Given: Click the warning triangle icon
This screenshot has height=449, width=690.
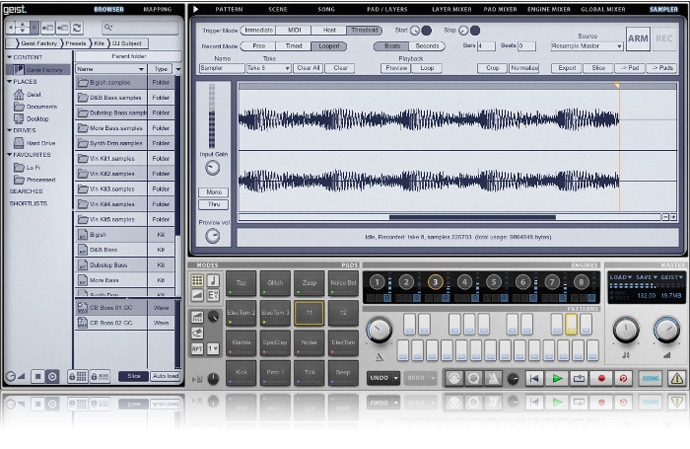Looking at the screenshot, I should (677, 378).
